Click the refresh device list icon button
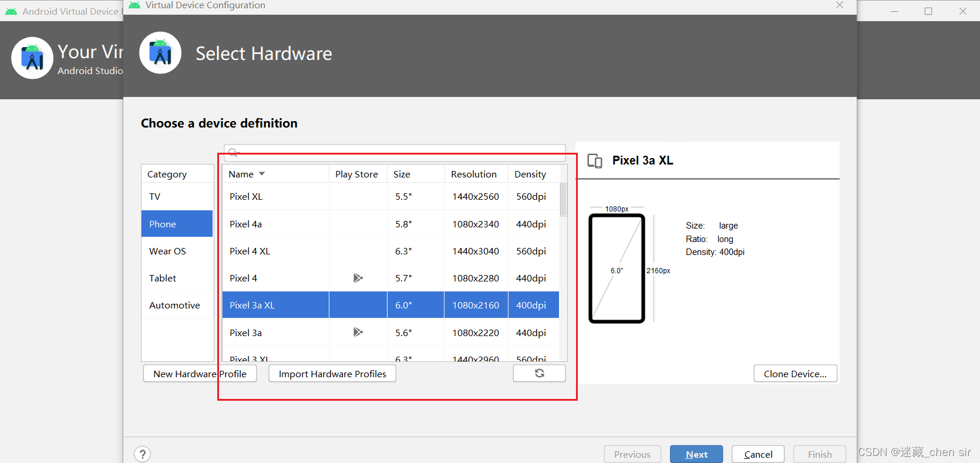980x463 pixels. 539,373
